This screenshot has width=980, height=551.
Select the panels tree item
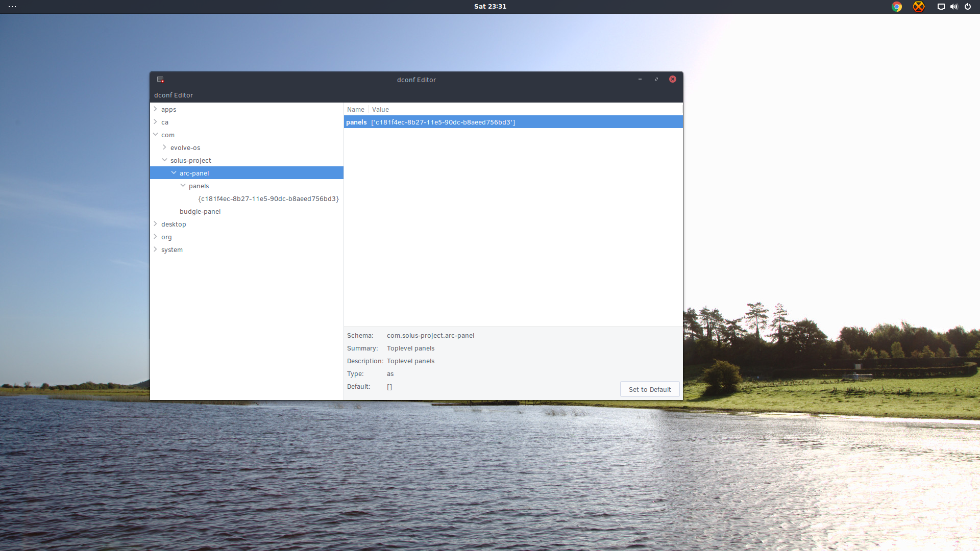click(199, 186)
